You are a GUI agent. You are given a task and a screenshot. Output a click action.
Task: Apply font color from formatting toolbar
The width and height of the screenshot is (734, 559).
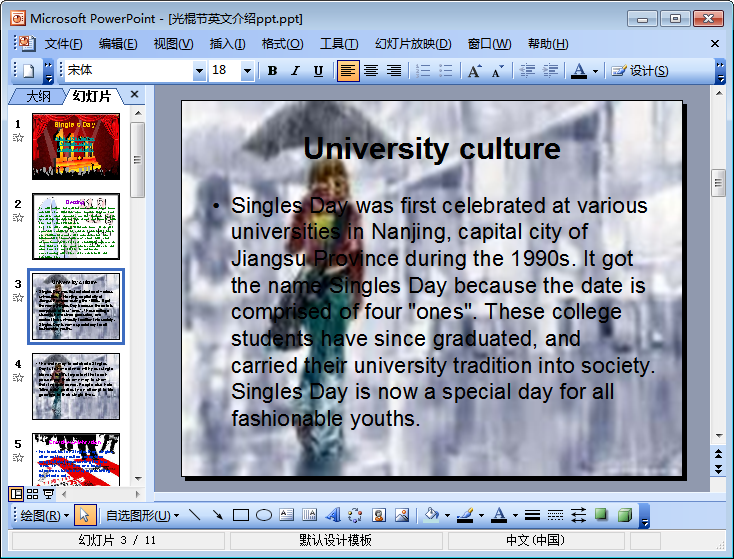pos(579,71)
